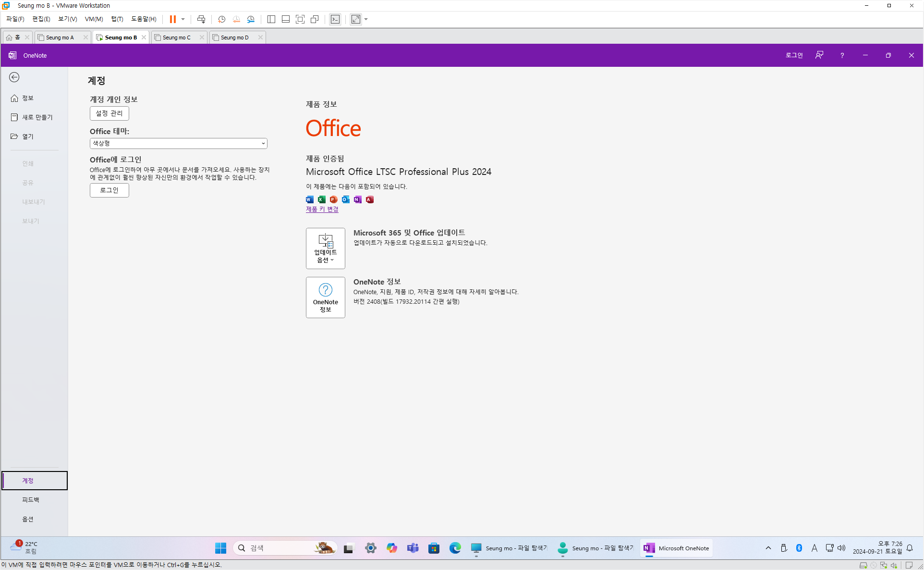Open the 업데이트 옵션 dropdown button
Screen dimensions: 924x570
(x=325, y=248)
